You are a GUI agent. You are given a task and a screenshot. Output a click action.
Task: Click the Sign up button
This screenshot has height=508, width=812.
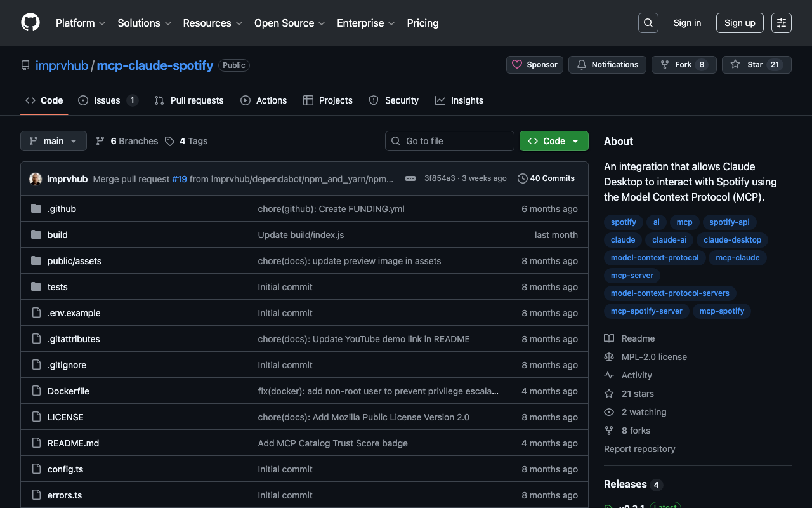pyautogui.click(x=740, y=23)
